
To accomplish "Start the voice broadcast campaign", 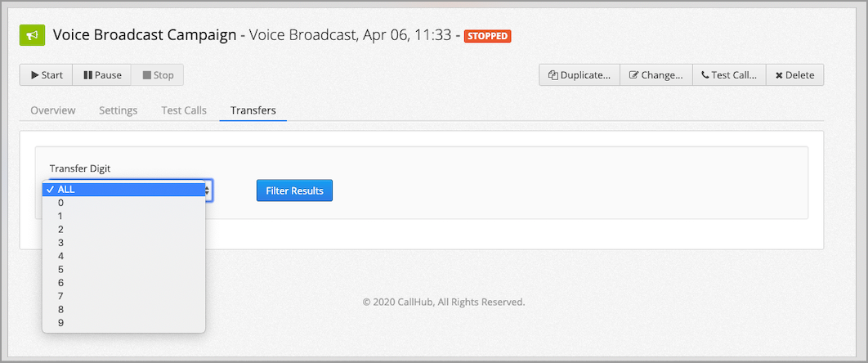I will pos(47,75).
